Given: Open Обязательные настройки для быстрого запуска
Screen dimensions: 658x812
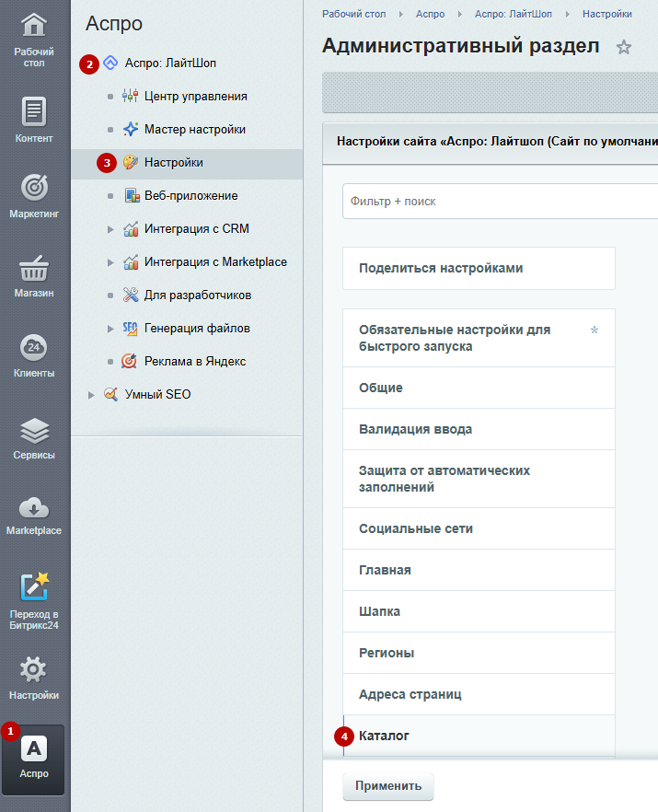Looking at the screenshot, I should coord(479,338).
